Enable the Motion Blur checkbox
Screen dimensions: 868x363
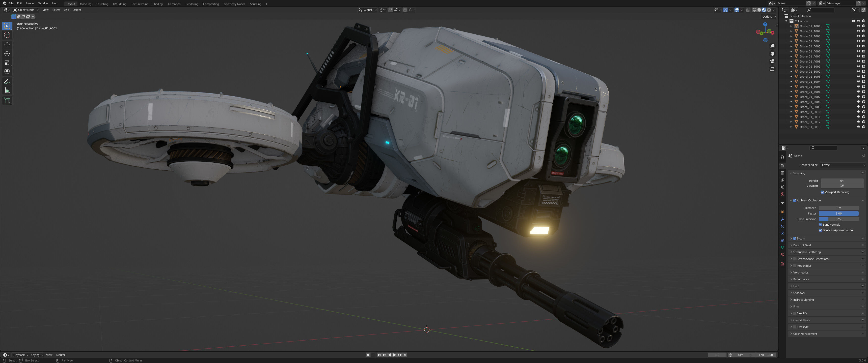coord(795,266)
